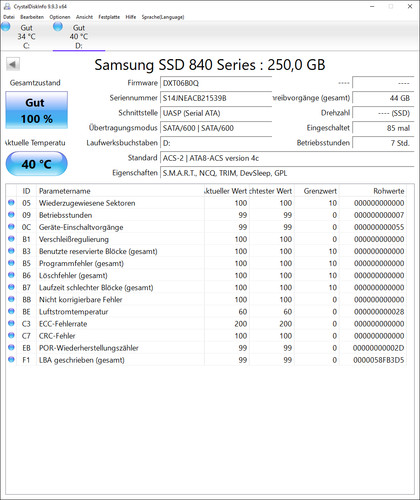The height and width of the screenshot is (500, 420).
Task: Select raw value 0000058FB3D5
Action: 379,360
